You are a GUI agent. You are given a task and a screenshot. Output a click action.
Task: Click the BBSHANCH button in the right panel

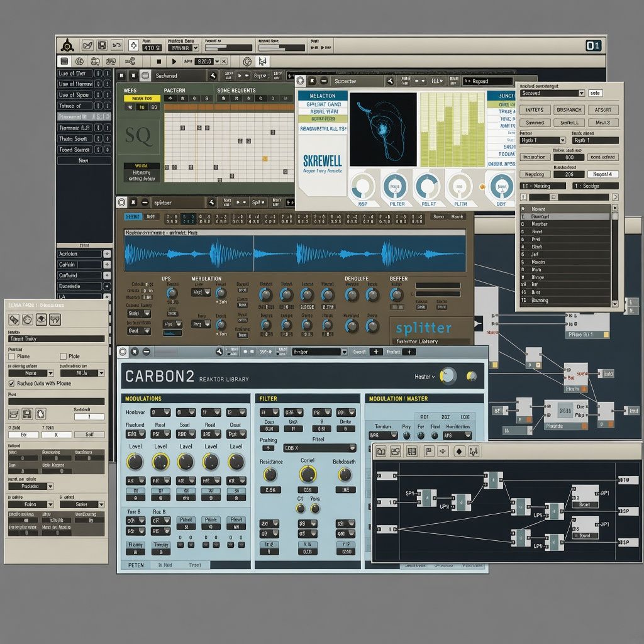click(569, 110)
